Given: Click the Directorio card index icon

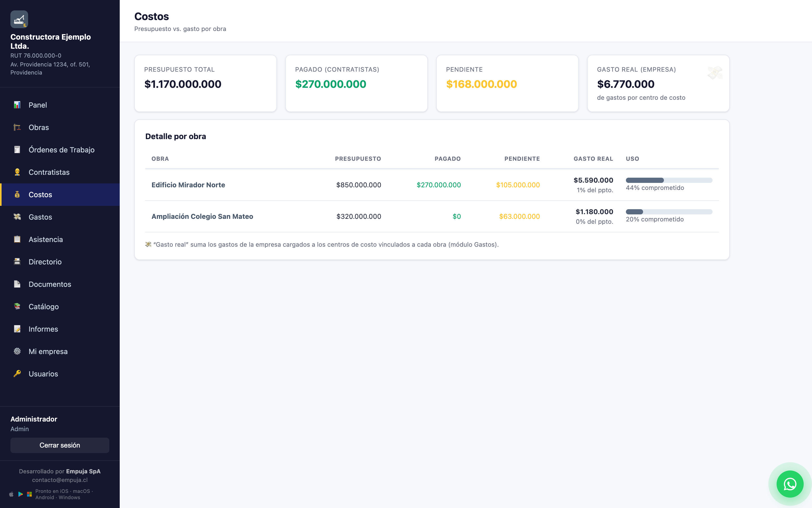Looking at the screenshot, I should pos(17,262).
